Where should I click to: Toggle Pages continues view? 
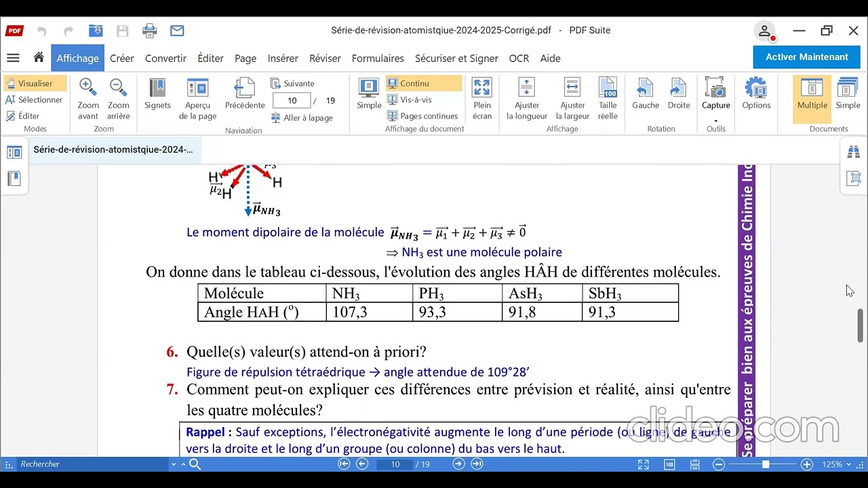tap(422, 116)
